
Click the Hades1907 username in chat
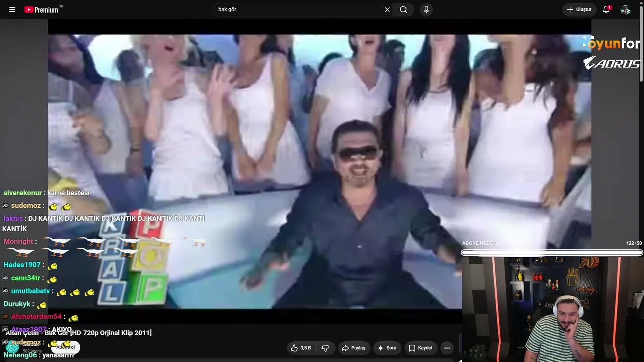tap(22, 265)
